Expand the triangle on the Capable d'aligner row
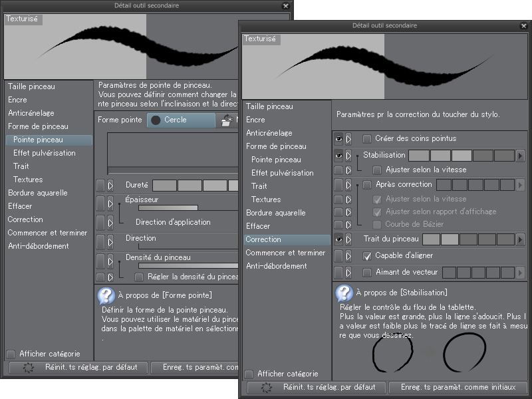Image resolution: width=532 pixels, height=399 pixels. (348, 256)
